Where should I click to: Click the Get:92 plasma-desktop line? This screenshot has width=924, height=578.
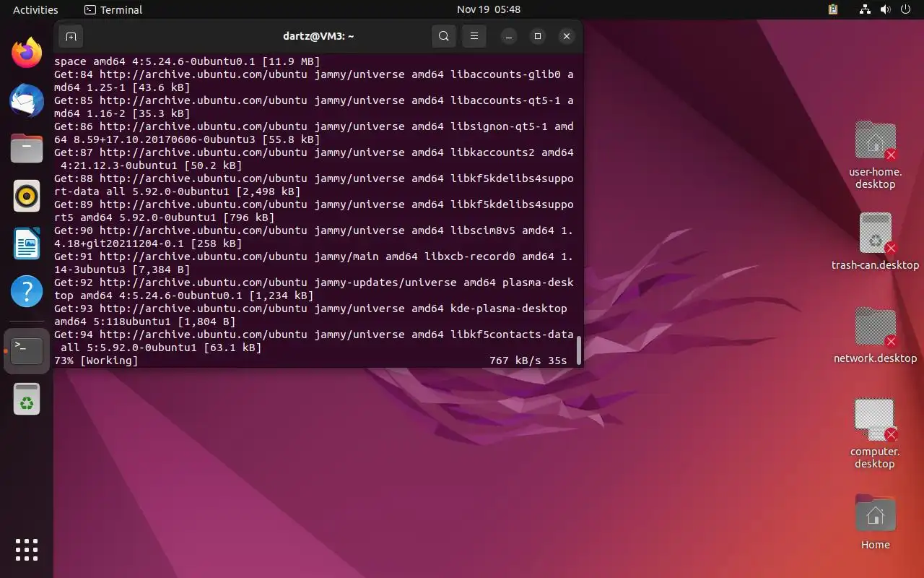pos(314,289)
